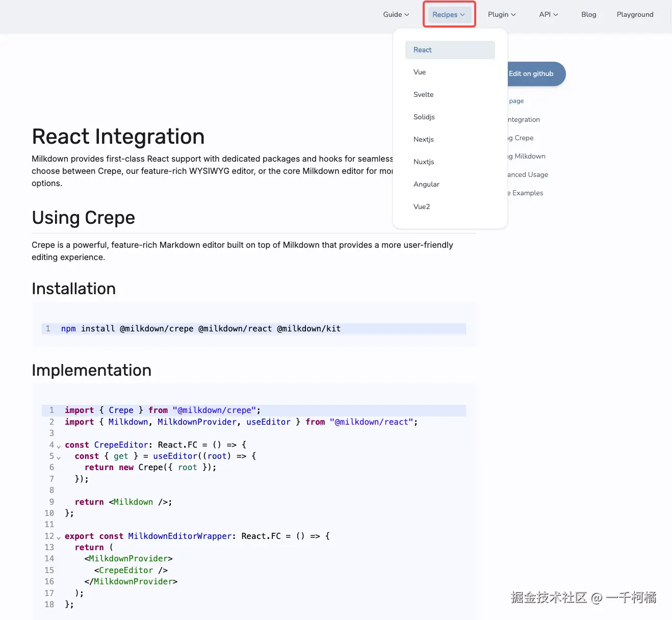Click the React Integration heading
672x620 pixels.
pyautogui.click(x=118, y=137)
